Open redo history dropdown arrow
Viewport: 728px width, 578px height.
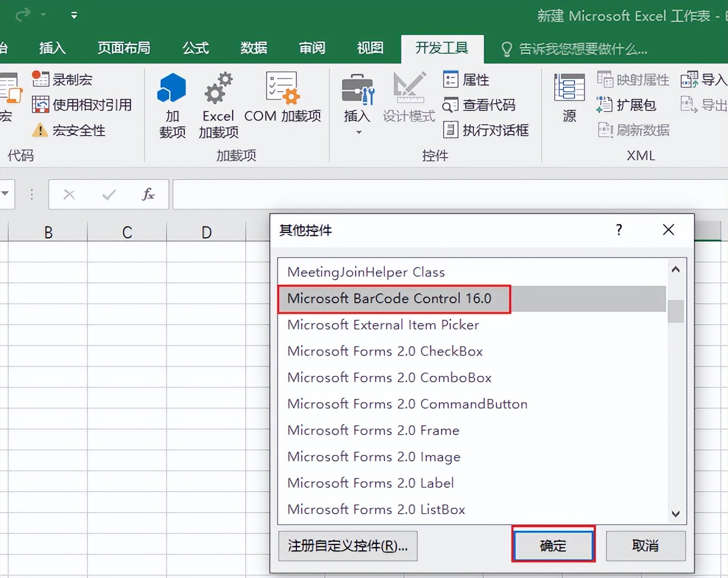point(43,15)
